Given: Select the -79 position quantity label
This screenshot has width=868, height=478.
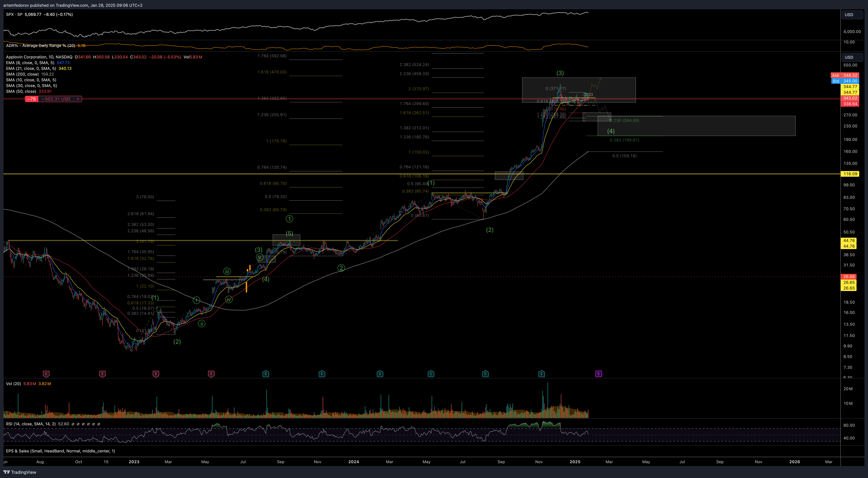Looking at the screenshot, I should pyautogui.click(x=32, y=99).
